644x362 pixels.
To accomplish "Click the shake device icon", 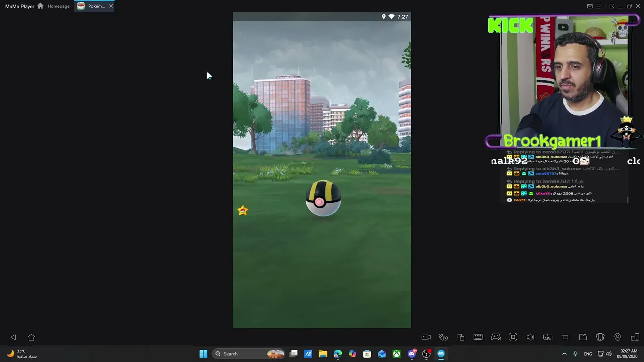I will click(600, 337).
